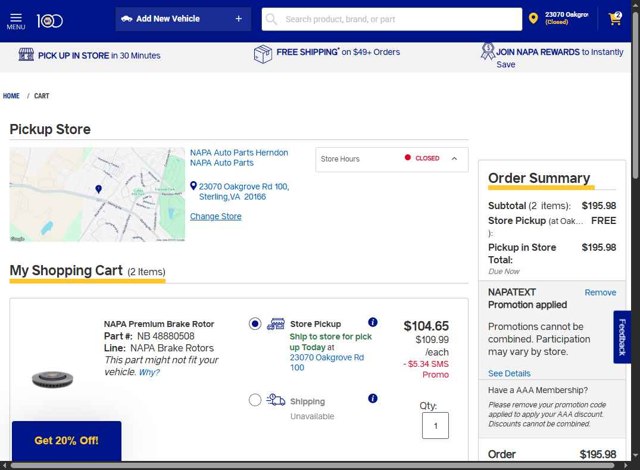Open the 23070 Oakgrove Rd address link
This screenshot has width=640, height=470.
(244, 191)
